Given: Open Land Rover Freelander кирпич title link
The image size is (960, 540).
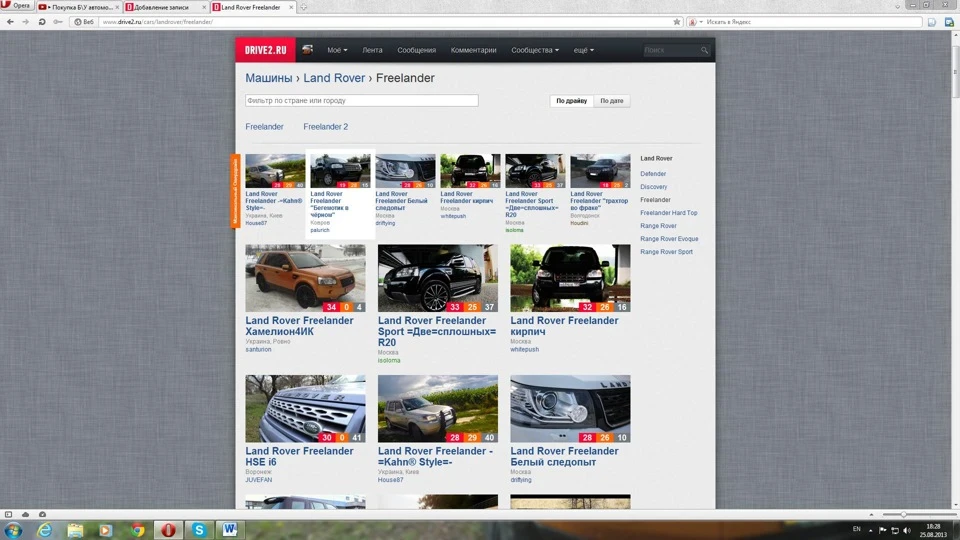Looking at the screenshot, I should (564, 326).
